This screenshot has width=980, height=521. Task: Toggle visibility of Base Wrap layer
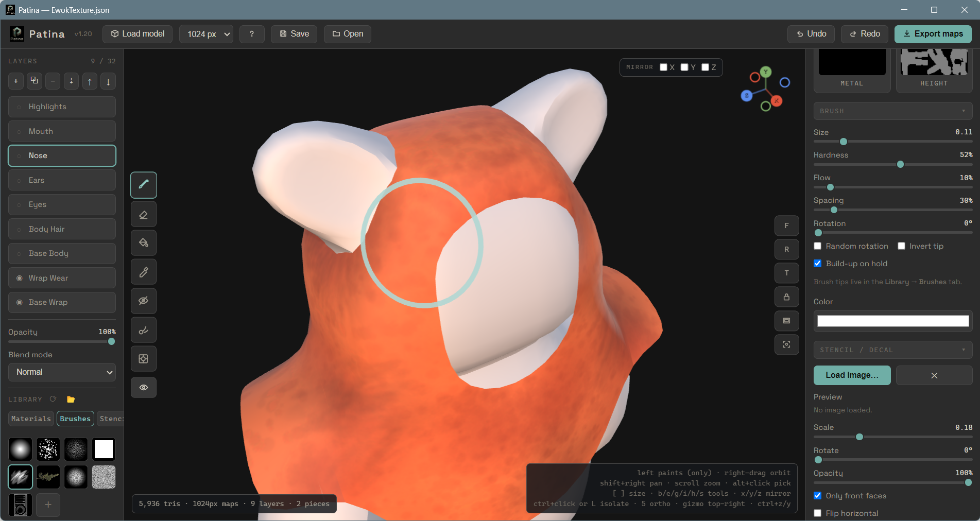[x=19, y=303]
